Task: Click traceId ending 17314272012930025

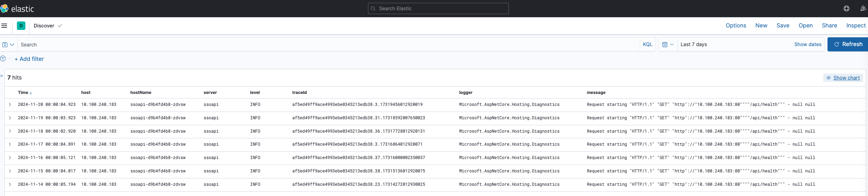Action: pos(358,184)
